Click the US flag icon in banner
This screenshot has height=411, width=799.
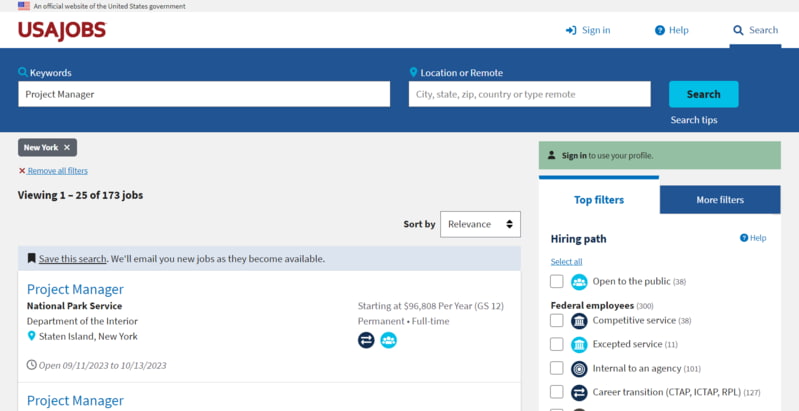pyautogui.click(x=23, y=6)
